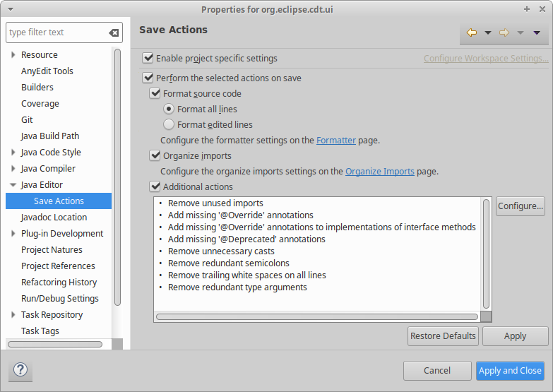Expand the Java Code Style tree node
Image resolution: width=553 pixels, height=392 pixels.
tap(13, 153)
